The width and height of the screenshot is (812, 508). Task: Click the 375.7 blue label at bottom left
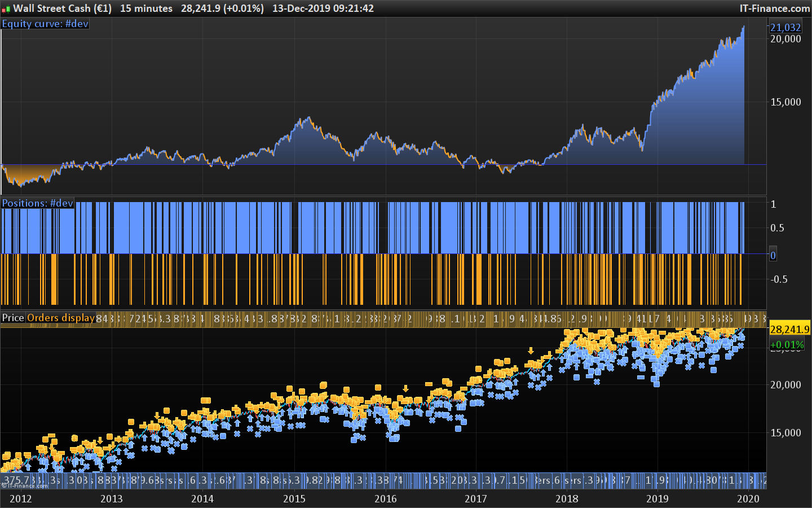17,480
